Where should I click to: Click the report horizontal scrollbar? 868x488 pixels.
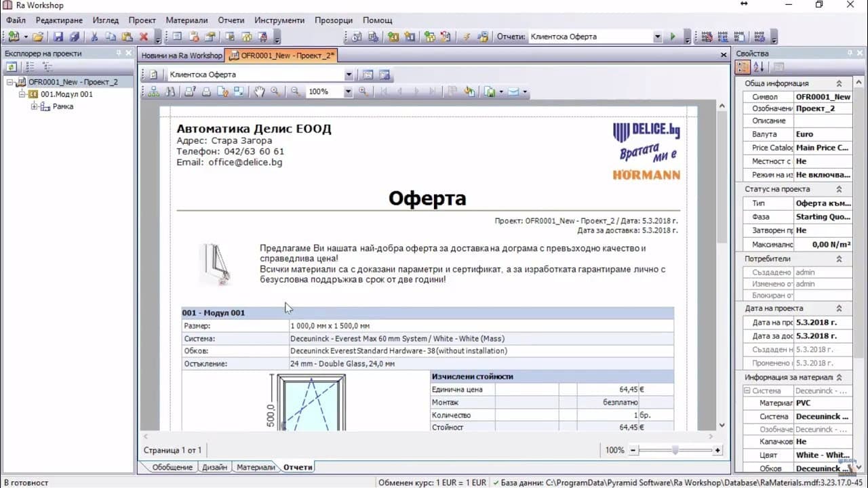pos(427,436)
